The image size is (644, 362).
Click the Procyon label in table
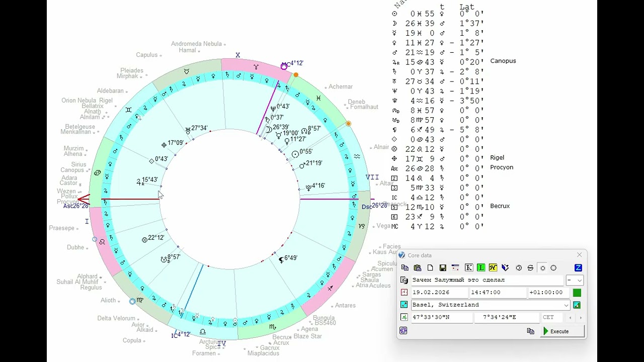(502, 167)
